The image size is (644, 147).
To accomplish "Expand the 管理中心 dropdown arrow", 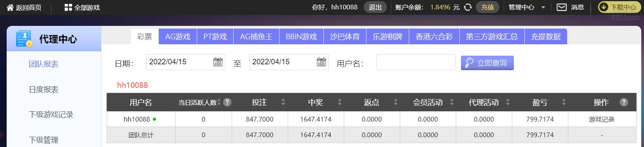I will click(x=543, y=7).
